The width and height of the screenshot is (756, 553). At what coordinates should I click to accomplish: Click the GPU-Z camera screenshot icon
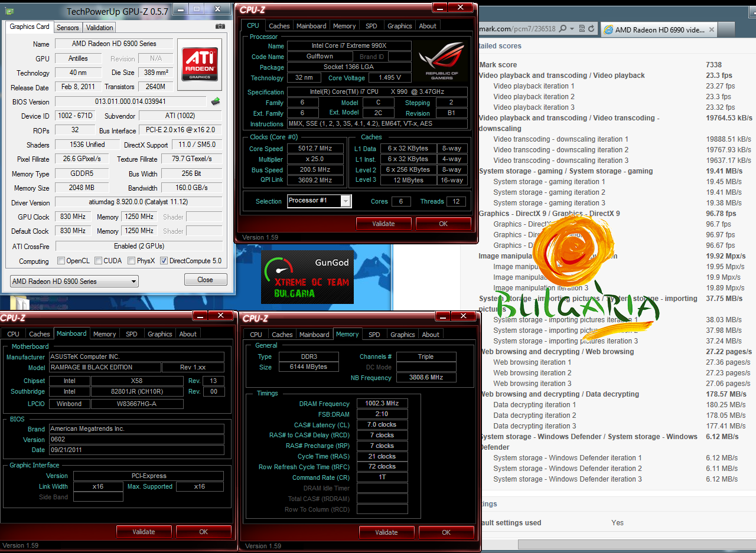coord(220,27)
